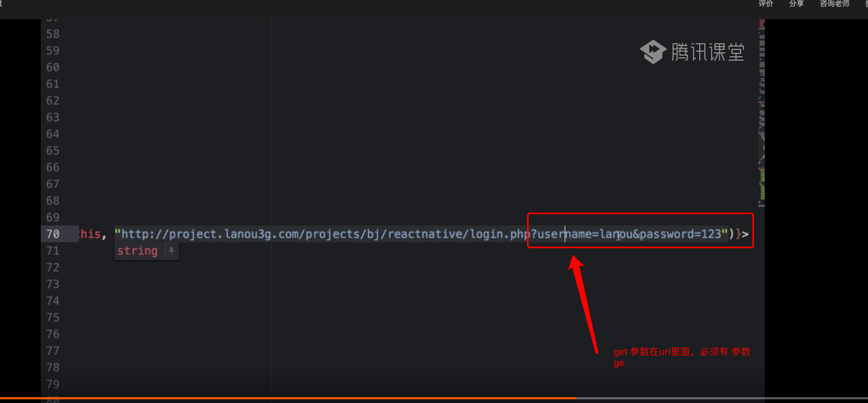
Task: Click line number 77 in the gutter
Action: pyautogui.click(x=53, y=351)
